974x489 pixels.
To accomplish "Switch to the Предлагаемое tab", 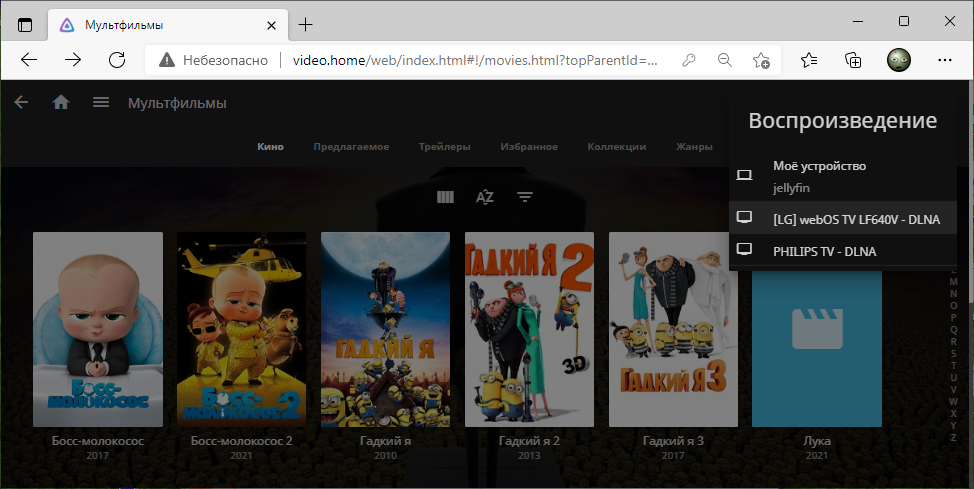I will coord(351,147).
